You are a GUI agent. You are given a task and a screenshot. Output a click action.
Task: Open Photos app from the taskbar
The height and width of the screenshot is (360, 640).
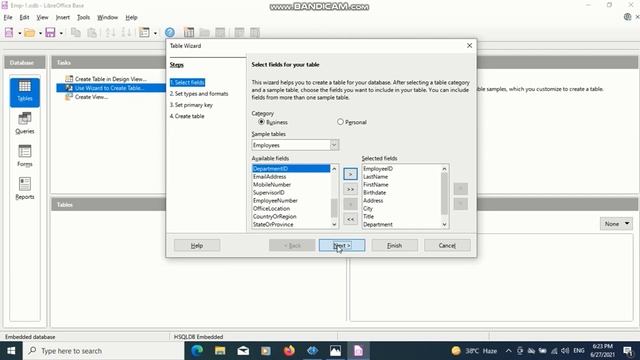pyautogui.click(x=336, y=351)
